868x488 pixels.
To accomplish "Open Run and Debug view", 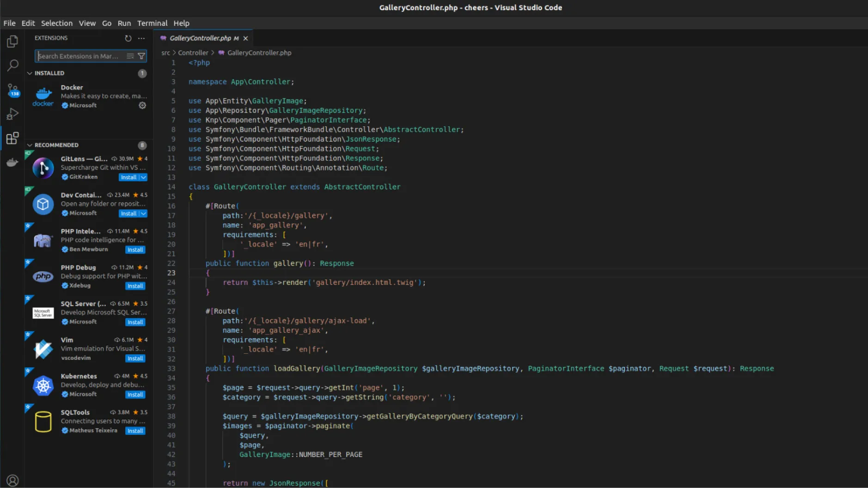I will click(x=12, y=114).
